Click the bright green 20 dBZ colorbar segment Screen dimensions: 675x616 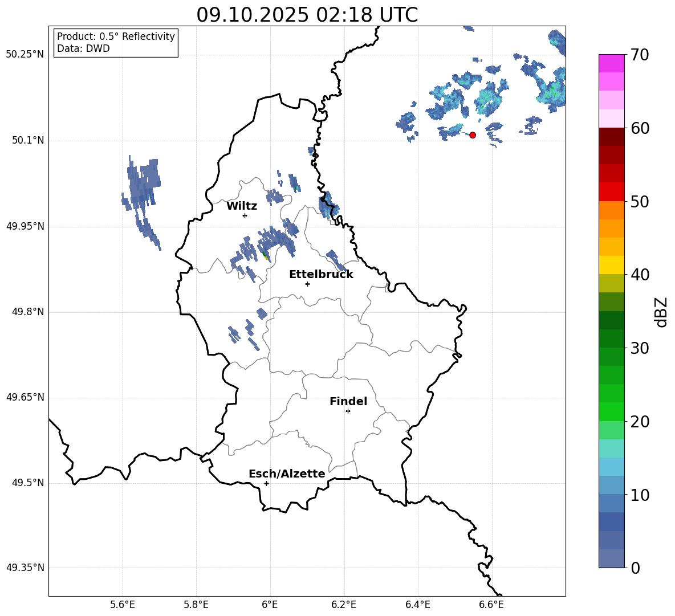611,411
